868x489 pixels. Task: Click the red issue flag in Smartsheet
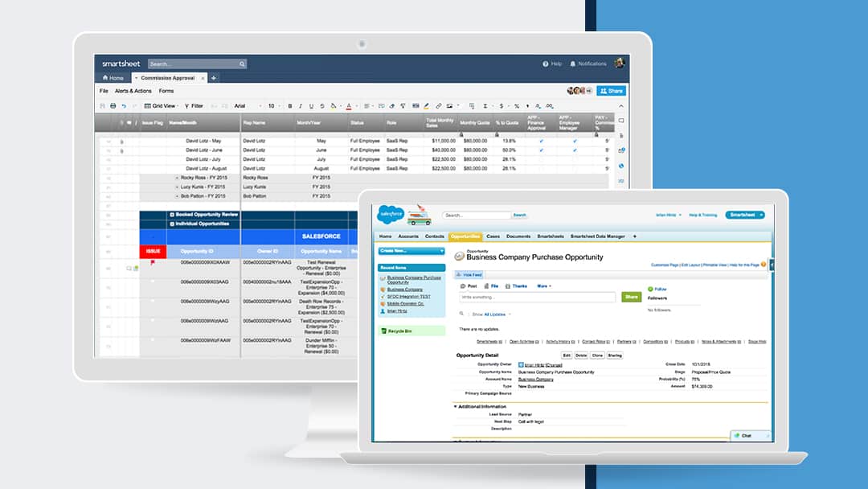pos(153,262)
